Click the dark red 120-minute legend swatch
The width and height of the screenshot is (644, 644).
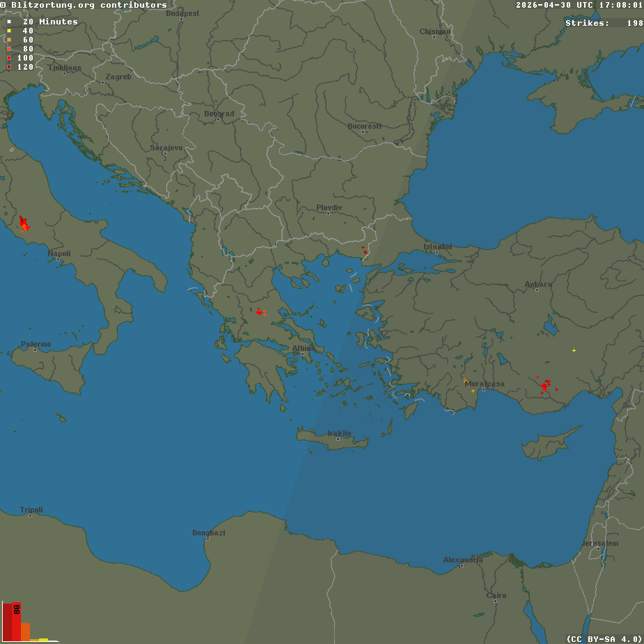click(9, 67)
